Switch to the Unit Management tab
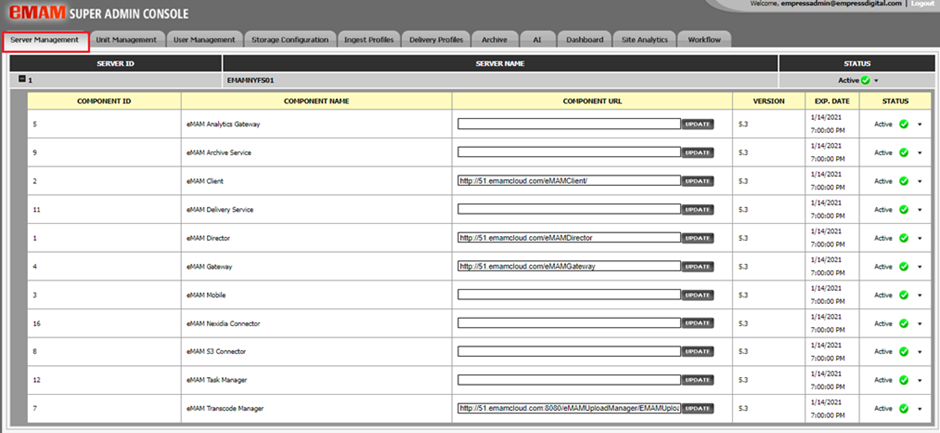This screenshot has width=940, height=433. (x=126, y=40)
